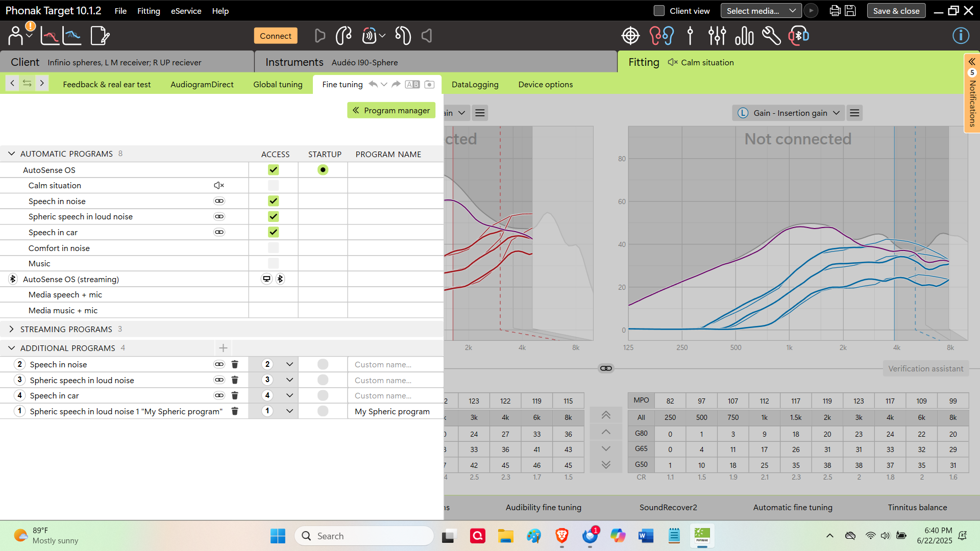Open the mixer sliders icon
Viewport: 980px width, 551px height.
pos(717,36)
